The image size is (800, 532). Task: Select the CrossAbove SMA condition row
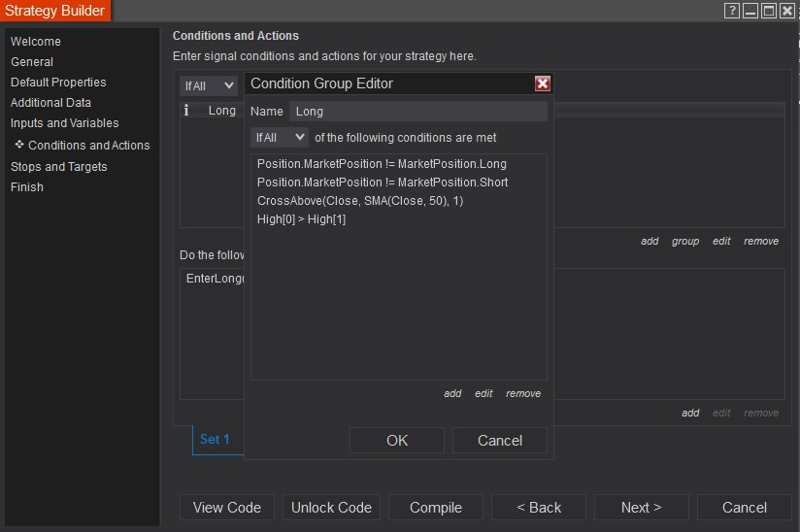point(360,201)
